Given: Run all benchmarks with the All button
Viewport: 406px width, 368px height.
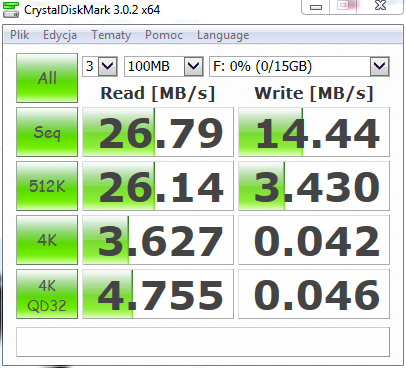Looking at the screenshot, I should coord(47,78).
